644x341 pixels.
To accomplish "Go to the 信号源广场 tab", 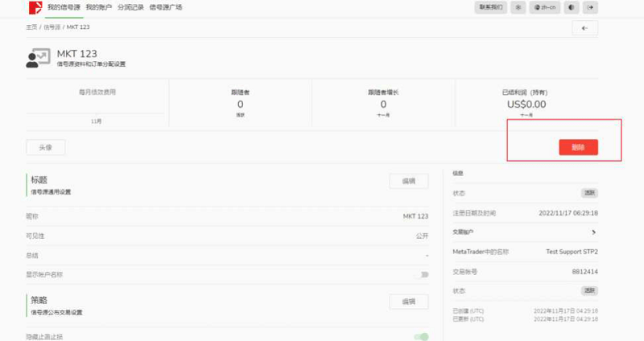I will coord(166,7).
